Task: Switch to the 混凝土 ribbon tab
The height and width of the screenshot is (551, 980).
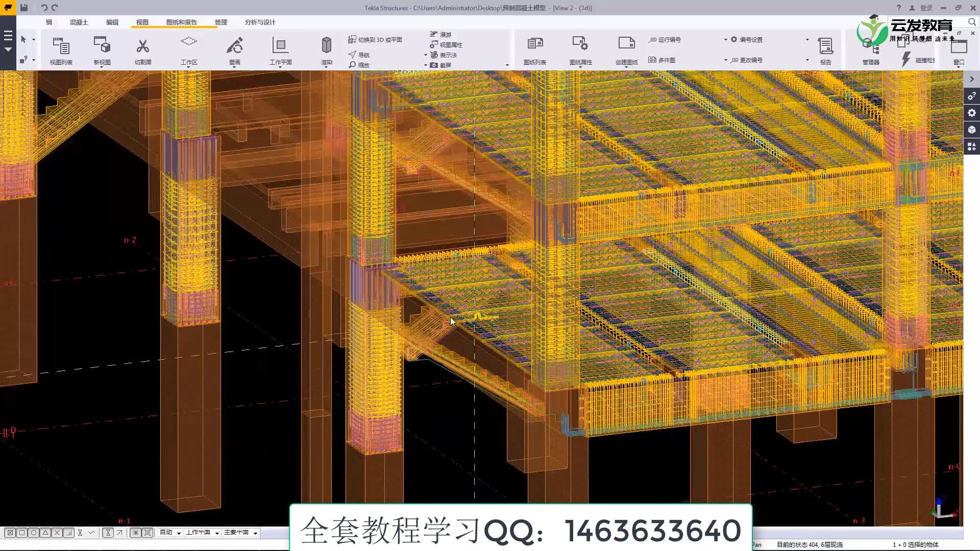Action: (79, 22)
